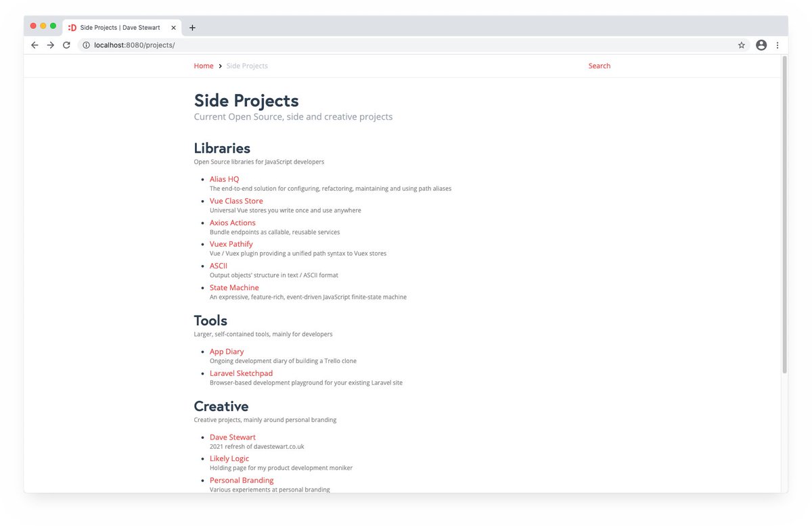Open the Personal Branding link
The width and height of the screenshot is (812, 526).
(x=242, y=480)
